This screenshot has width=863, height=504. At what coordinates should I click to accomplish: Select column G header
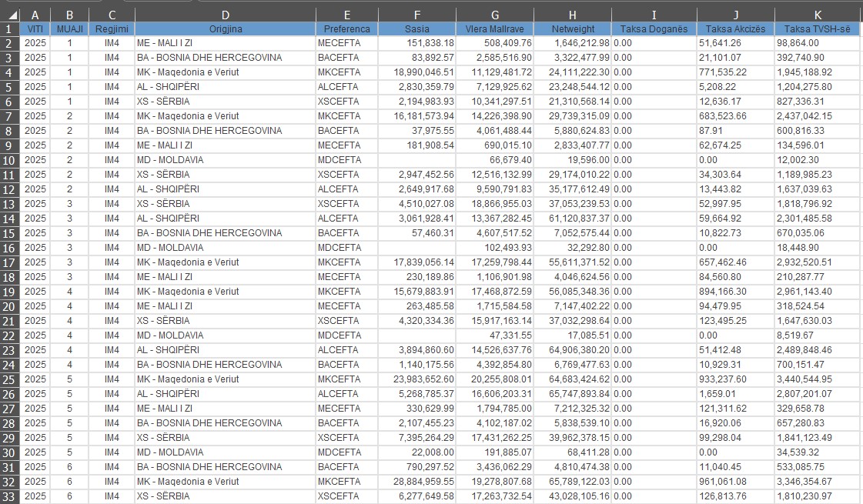(x=494, y=15)
